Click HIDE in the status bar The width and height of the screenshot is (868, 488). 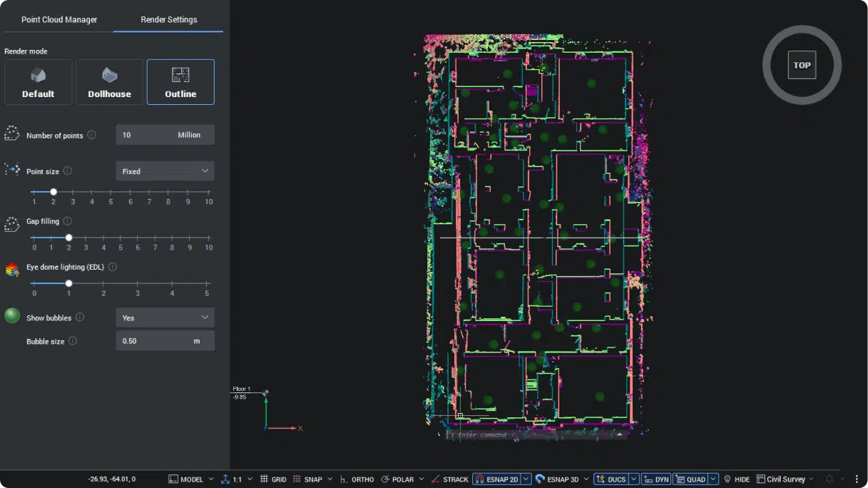[742, 479]
